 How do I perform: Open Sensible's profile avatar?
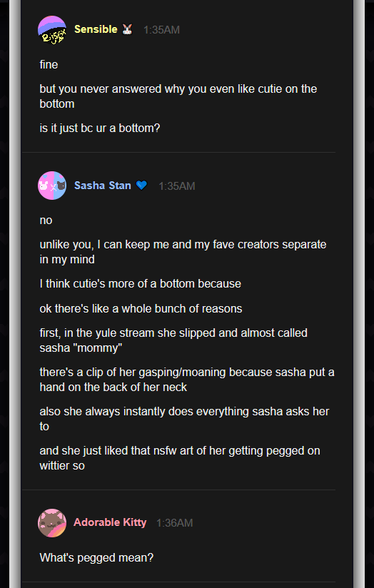(52, 30)
